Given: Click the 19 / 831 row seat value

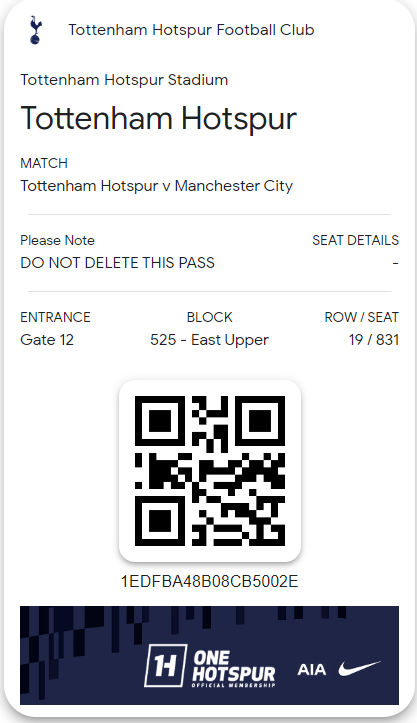Looking at the screenshot, I should pyautogui.click(x=374, y=340).
